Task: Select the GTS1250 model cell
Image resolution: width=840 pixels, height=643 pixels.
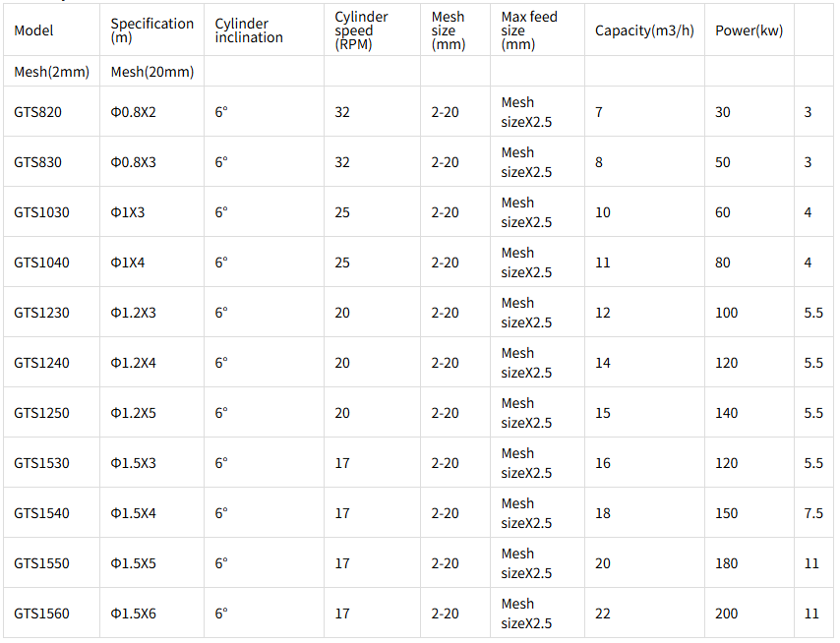Action: pos(41,413)
